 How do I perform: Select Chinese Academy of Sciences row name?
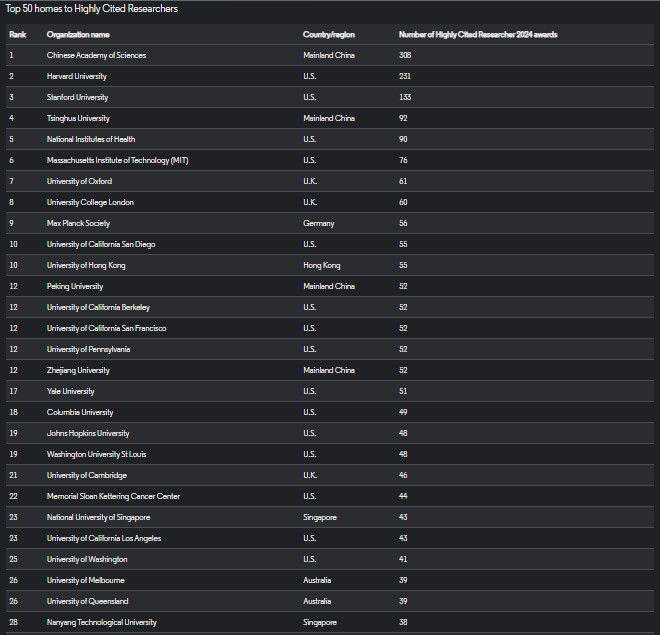(x=96, y=55)
